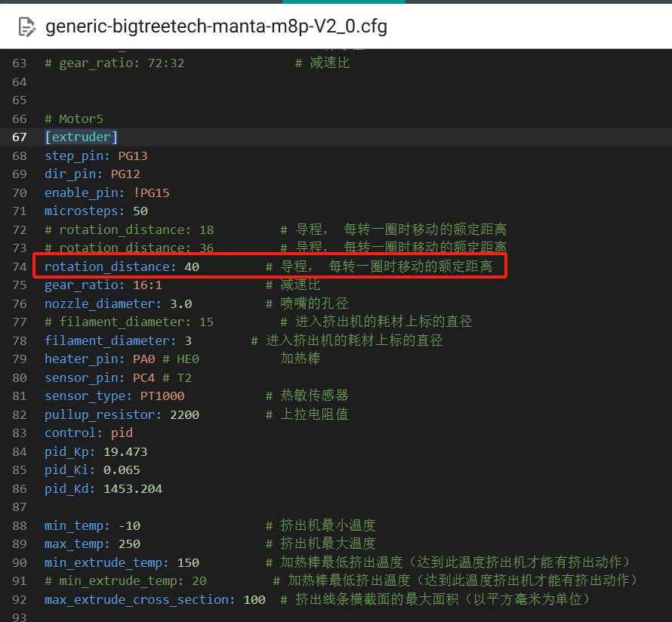
Task: Click the microsteps value 50
Action: click(140, 211)
